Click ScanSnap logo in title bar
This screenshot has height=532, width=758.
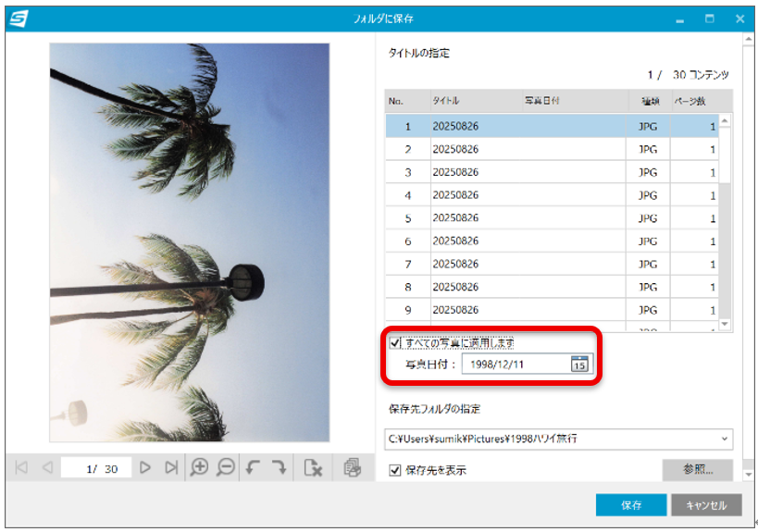pos(19,19)
